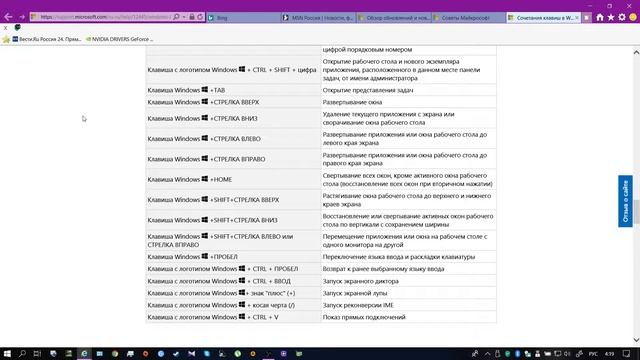The width and height of the screenshot is (640, 360).
Task: Click 'Развертывание окна' description
Action: tap(352, 102)
